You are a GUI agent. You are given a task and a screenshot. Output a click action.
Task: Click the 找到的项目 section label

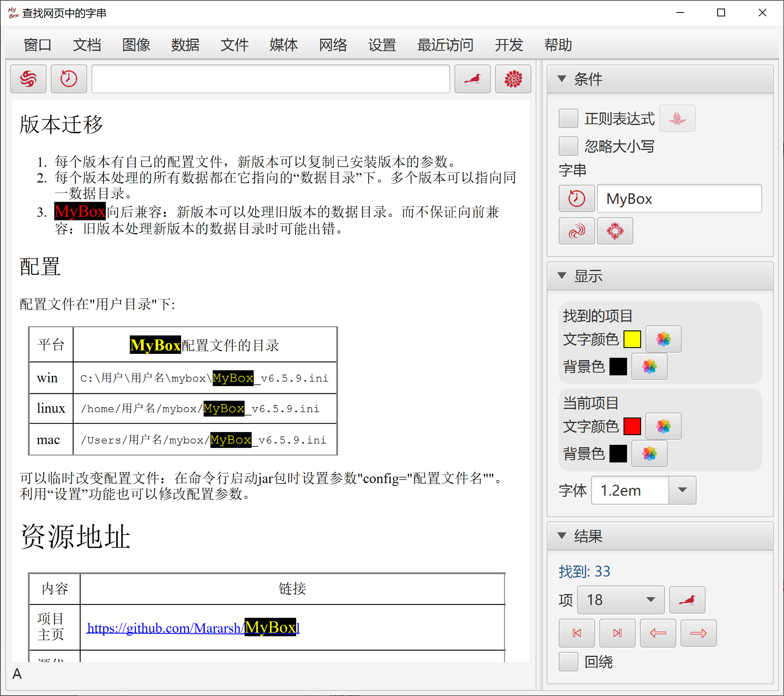point(598,316)
